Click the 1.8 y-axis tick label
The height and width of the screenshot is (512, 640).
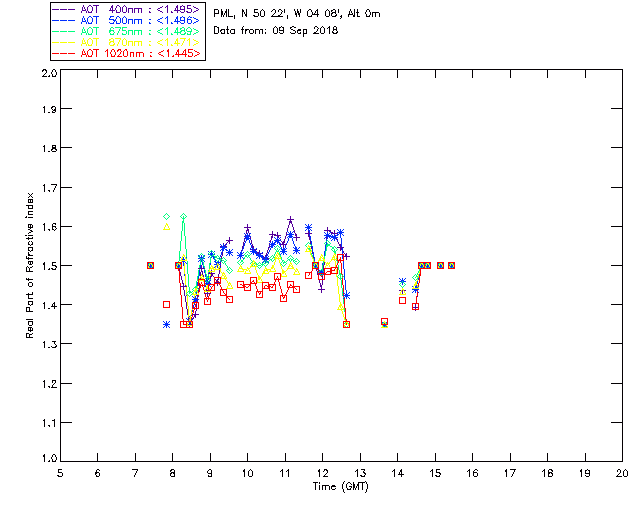(x=49, y=148)
